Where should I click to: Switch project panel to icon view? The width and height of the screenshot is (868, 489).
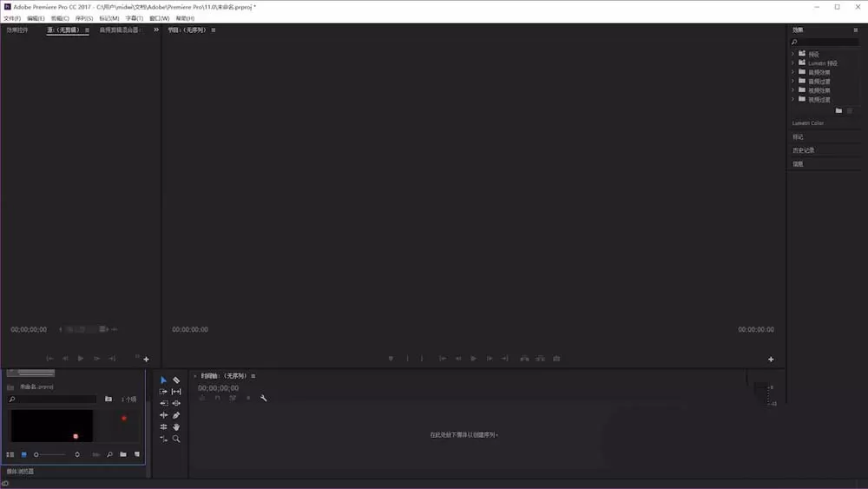(23, 454)
